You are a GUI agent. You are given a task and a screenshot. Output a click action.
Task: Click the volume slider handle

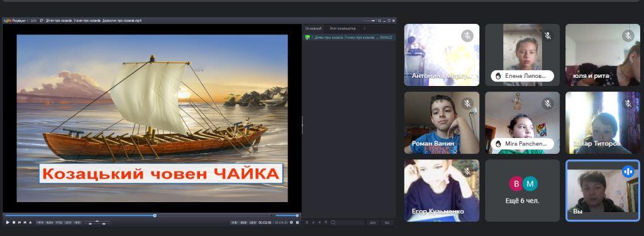pos(297,215)
